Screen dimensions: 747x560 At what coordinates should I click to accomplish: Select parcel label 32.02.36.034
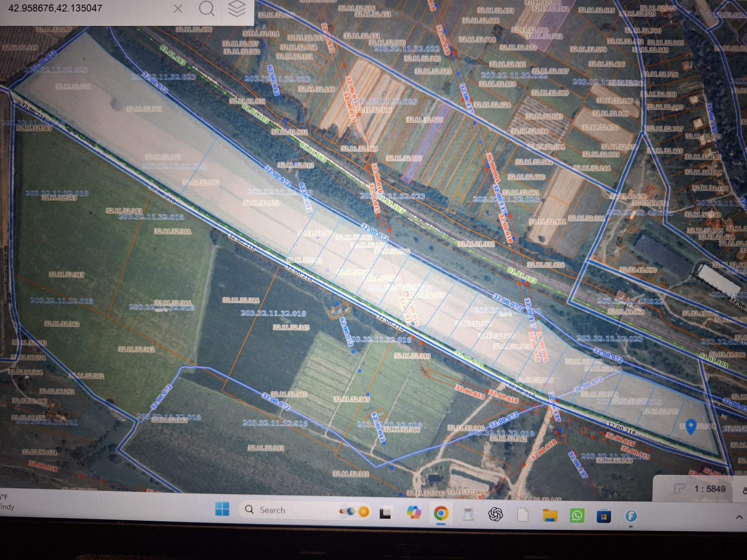point(39,452)
